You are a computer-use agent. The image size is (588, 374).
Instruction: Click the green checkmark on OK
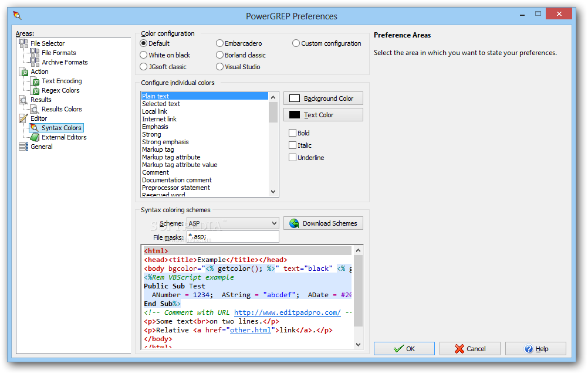(398, 349)
